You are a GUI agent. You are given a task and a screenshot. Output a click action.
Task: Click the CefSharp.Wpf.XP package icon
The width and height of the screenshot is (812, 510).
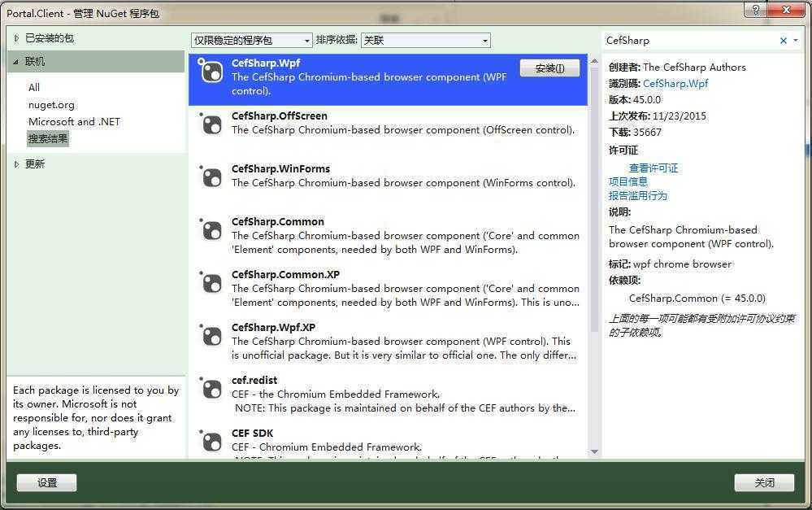pos(211,336)
